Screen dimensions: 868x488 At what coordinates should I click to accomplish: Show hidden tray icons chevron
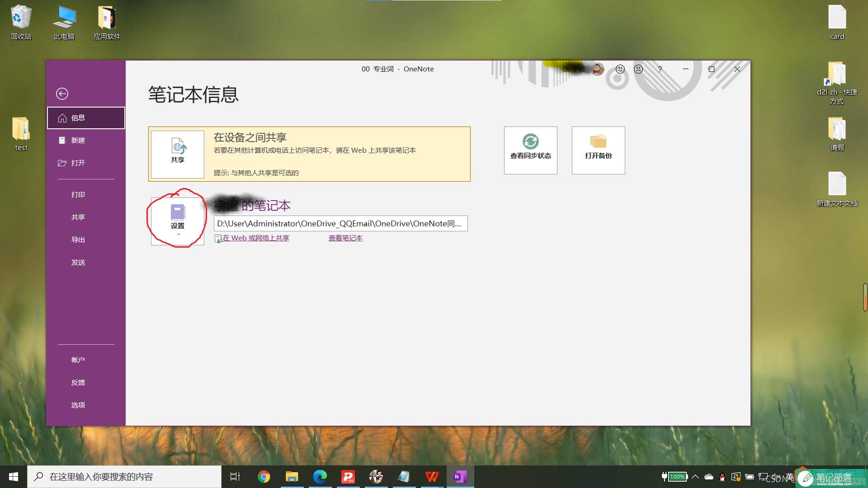coord(695,477)
